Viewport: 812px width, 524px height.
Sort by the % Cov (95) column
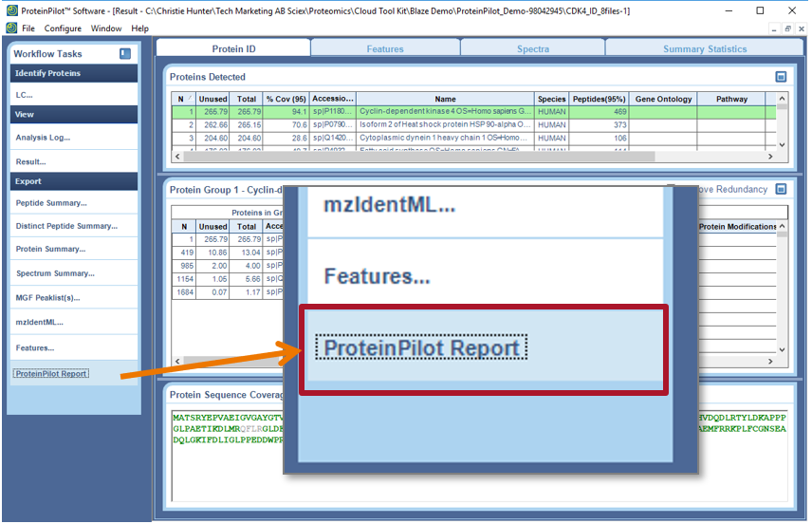coord(286,99)
